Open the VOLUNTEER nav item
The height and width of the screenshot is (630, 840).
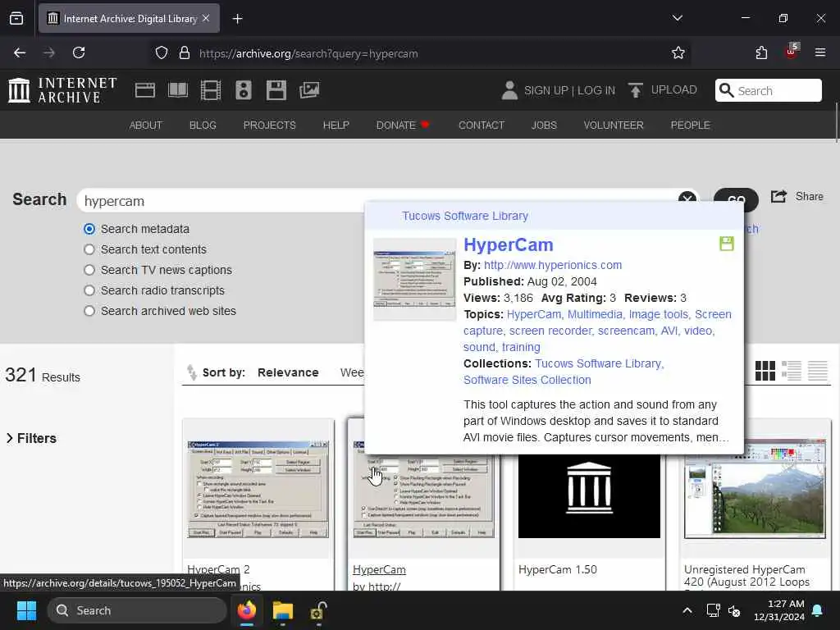[x=614, y=126]
